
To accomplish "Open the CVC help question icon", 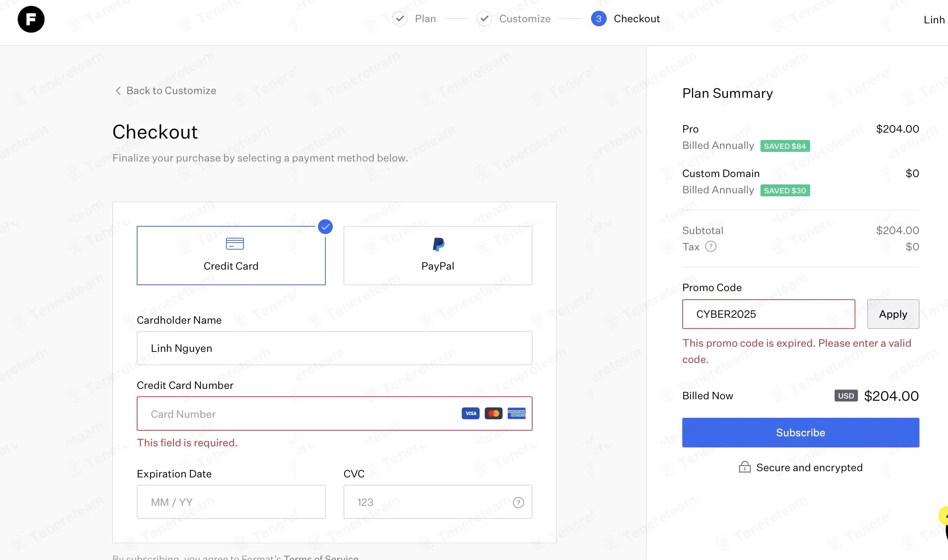I will pyautogui.click(x=518, y=503).
